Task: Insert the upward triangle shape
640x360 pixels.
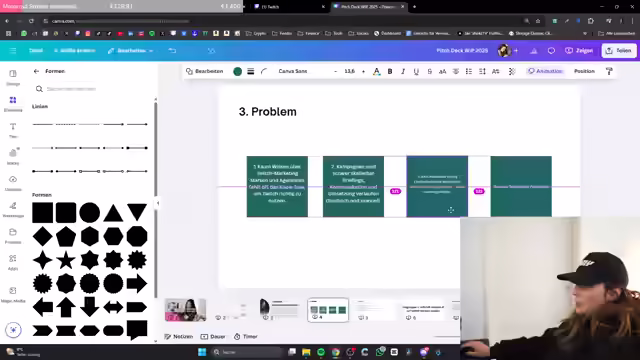Action: click(113, 213)
